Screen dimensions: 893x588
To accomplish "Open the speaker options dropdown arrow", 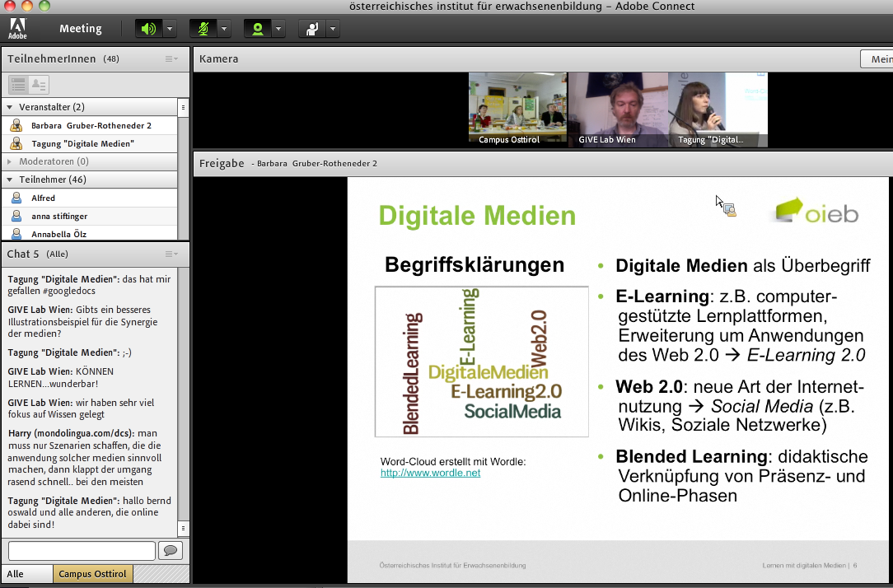I will [170, 29].
